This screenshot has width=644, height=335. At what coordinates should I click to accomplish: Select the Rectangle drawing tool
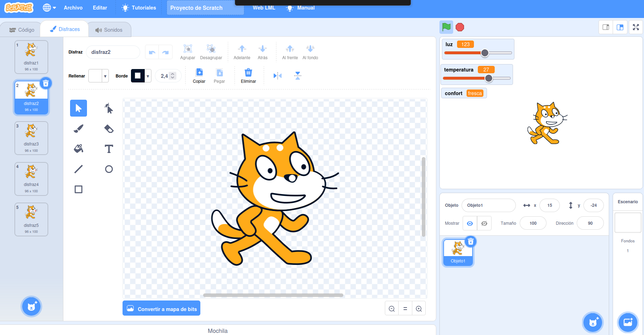pos(79,190)
